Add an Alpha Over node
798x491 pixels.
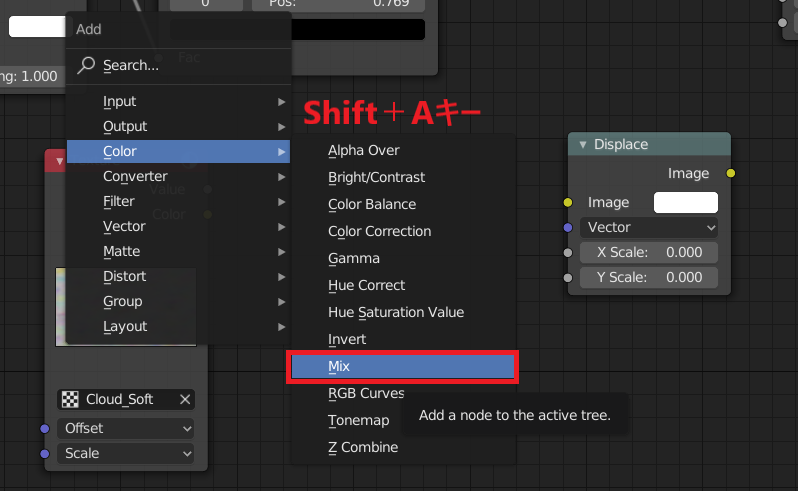403,150
